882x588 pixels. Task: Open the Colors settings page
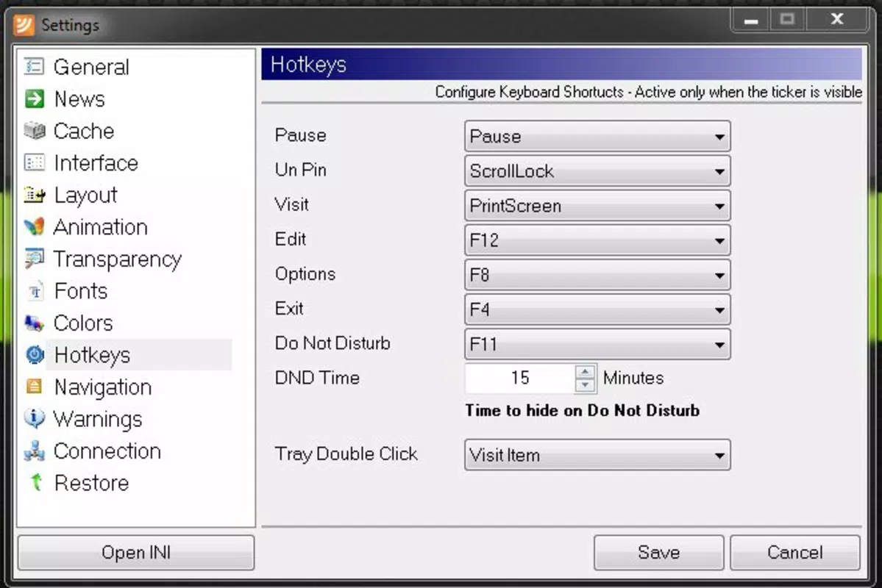tap(83, 323)
